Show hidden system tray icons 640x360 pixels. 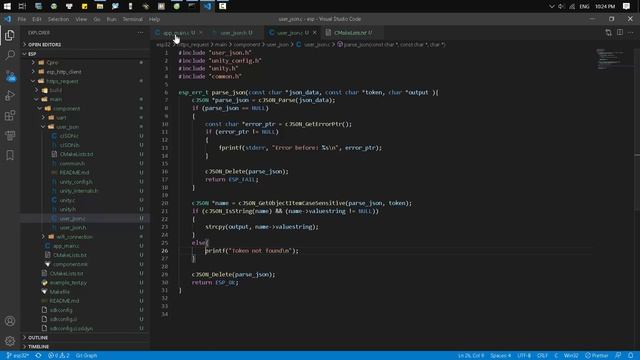552,7
